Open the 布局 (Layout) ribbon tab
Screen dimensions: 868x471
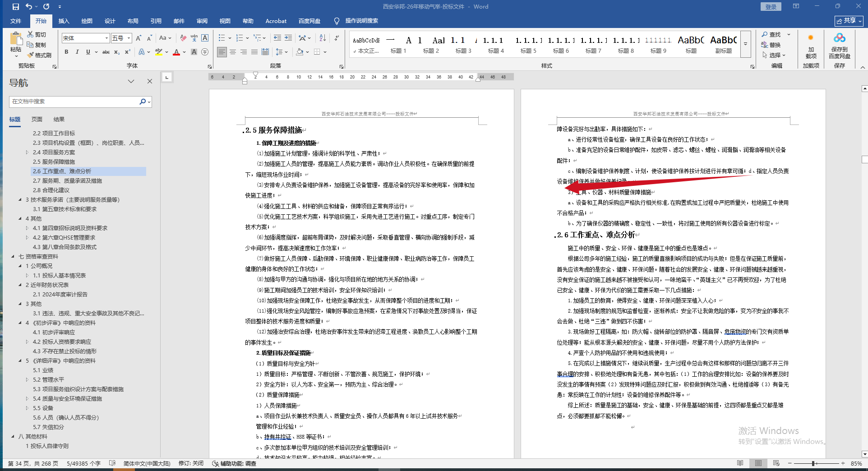point(133,21)
